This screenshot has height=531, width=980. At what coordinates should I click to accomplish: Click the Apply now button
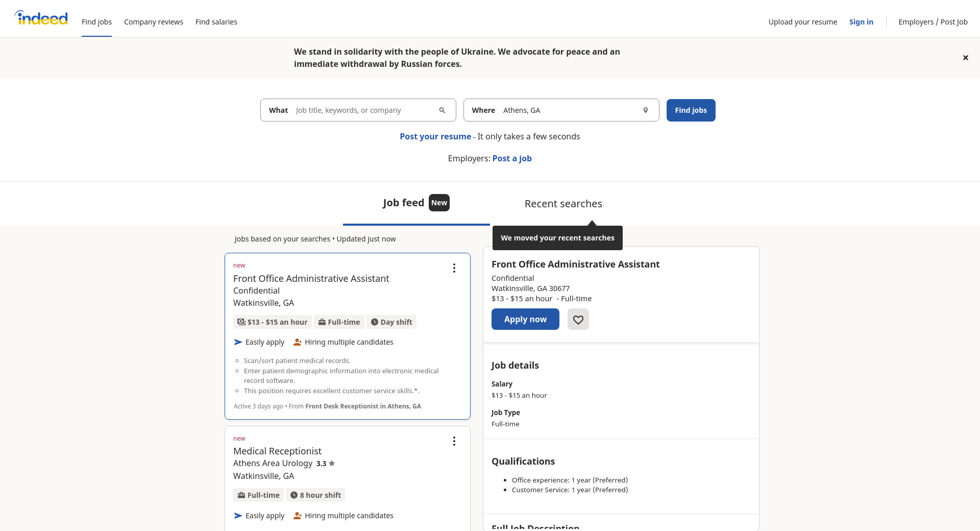pyautogui.click(x=525, y=319)
